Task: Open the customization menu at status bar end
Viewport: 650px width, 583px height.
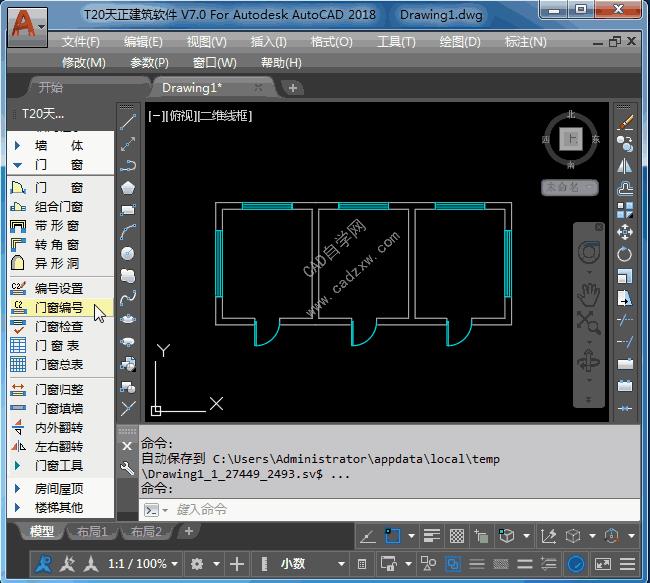Action: (627, 564)
